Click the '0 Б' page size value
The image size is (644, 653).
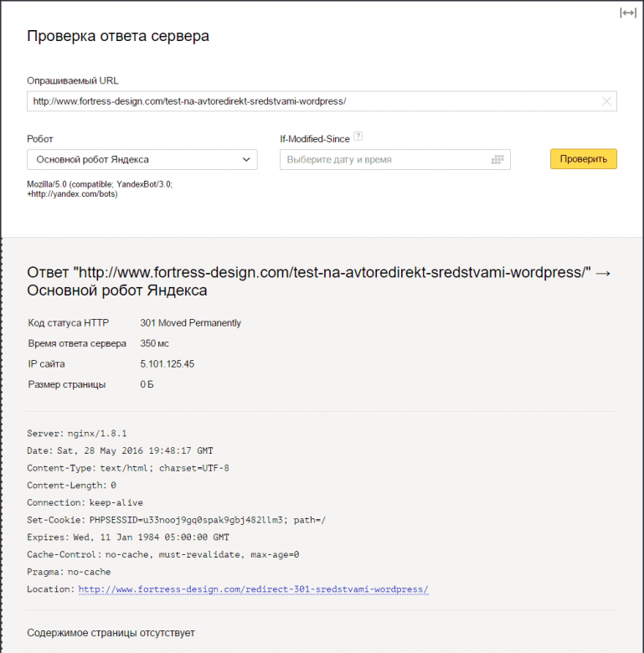tap(147, 384)
